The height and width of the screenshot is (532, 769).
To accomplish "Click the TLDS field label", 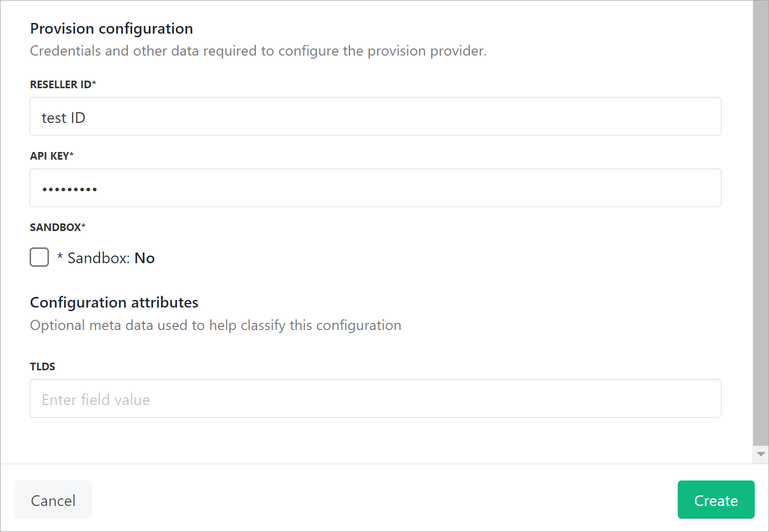I will tap(42, 367).
